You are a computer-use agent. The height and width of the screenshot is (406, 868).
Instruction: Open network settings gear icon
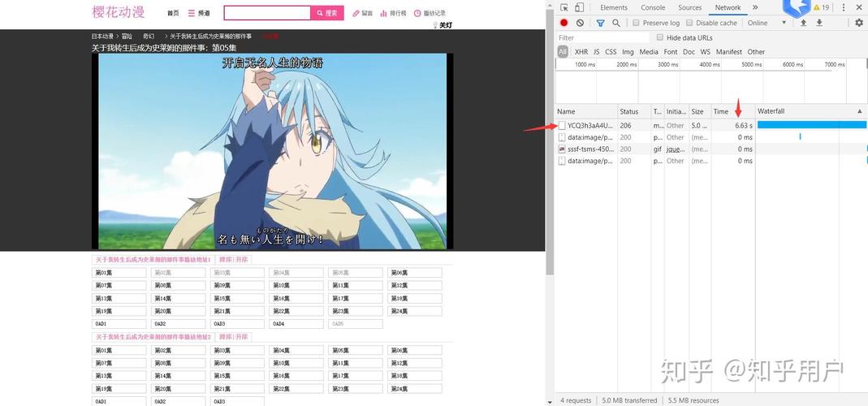coord(859,23)
